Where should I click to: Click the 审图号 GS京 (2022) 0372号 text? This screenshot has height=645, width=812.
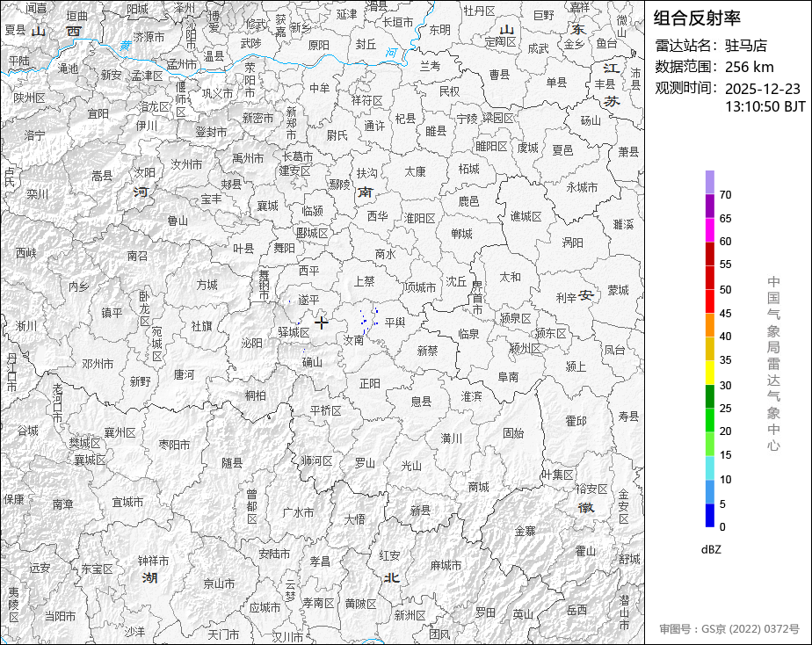pos(729,629)
